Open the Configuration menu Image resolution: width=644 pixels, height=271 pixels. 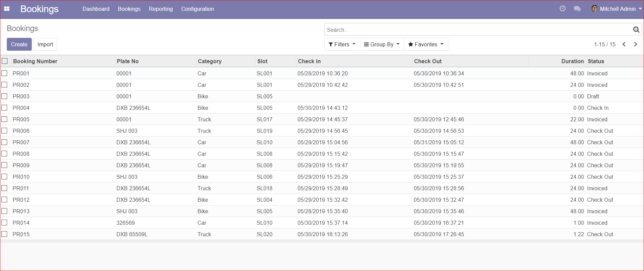tap(197, 9)
